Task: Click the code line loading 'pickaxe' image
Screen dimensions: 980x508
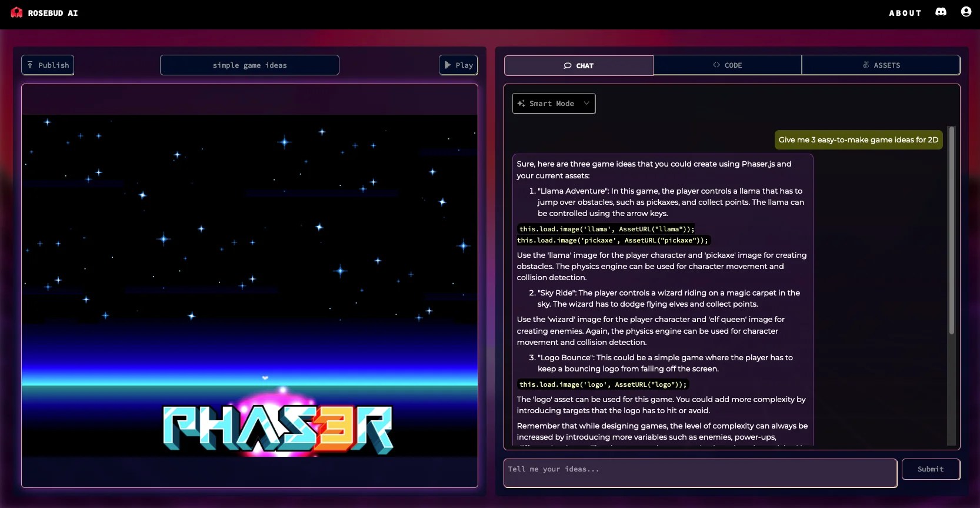Action: tap(612, 240)
